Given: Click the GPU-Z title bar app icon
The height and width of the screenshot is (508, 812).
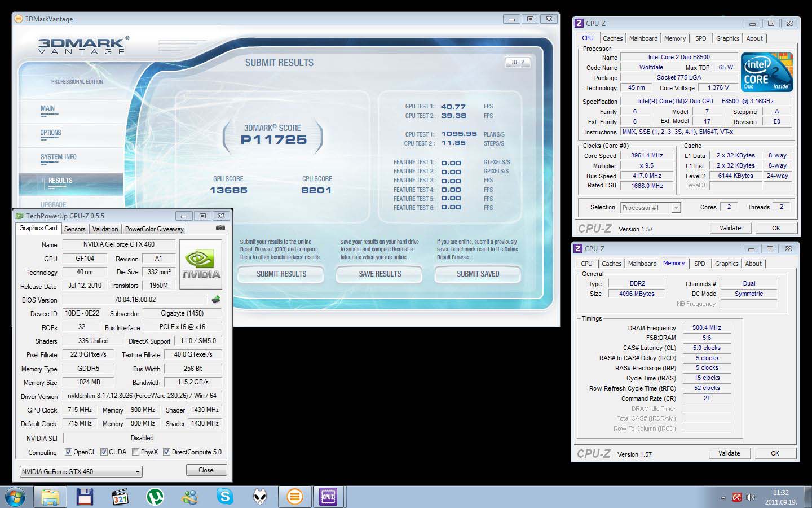Looking at the screenshot, I should click(20, 216).
